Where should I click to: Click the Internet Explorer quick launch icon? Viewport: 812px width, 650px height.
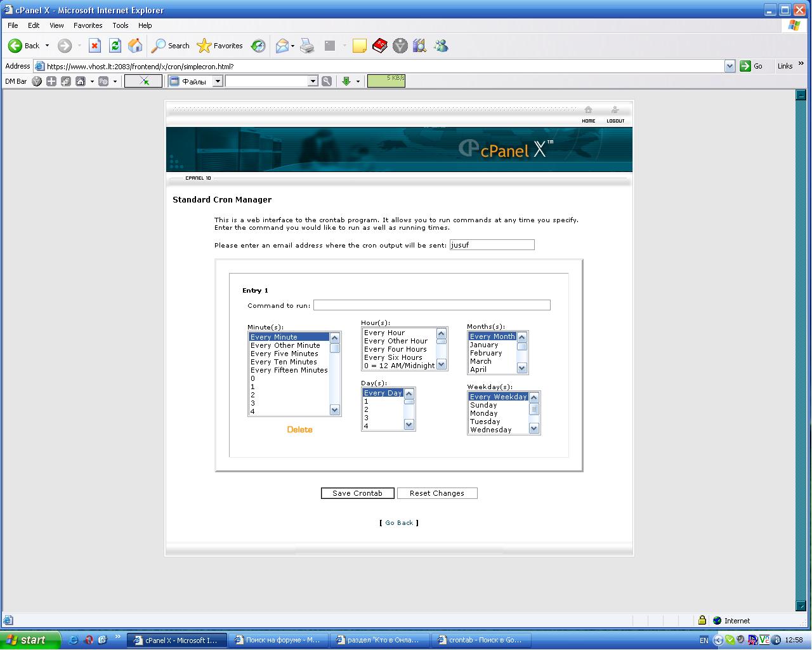(74, 640)
